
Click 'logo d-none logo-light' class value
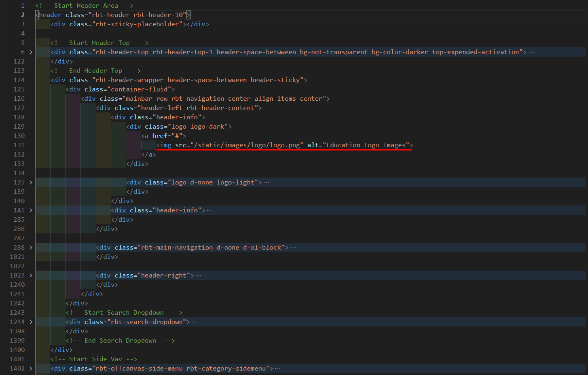[x=213, y=182]
